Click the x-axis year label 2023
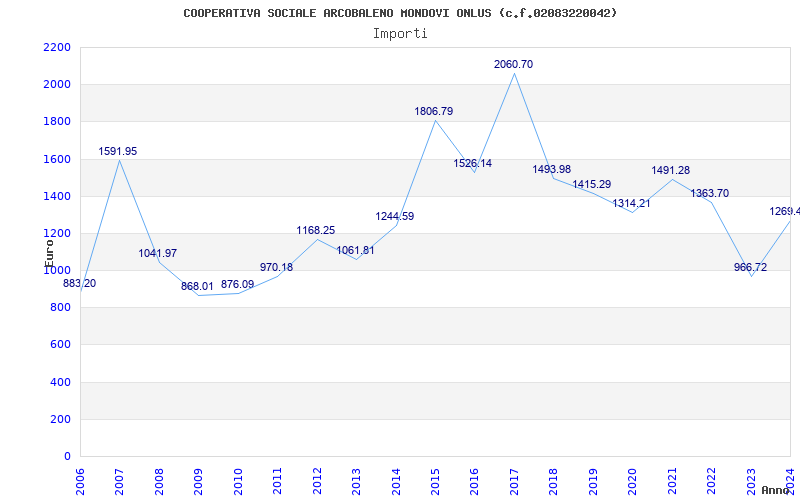 click(x=751, y=481)
